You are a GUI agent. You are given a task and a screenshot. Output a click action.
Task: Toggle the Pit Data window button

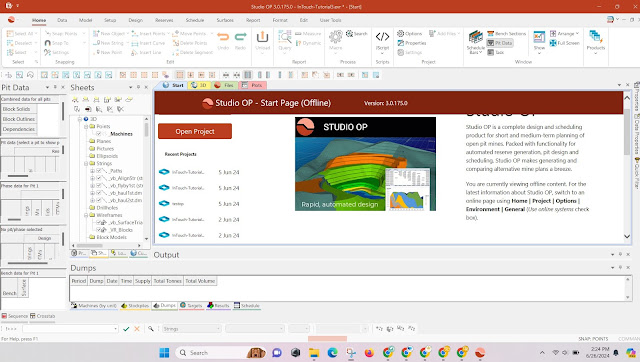[500, 43]
